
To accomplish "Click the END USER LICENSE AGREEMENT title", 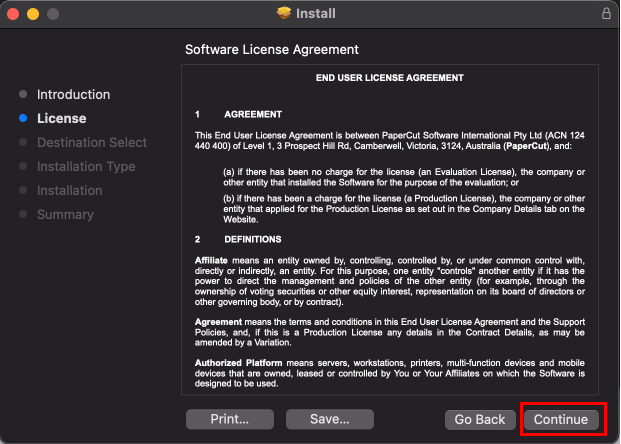I will click(x=390, y=78).
